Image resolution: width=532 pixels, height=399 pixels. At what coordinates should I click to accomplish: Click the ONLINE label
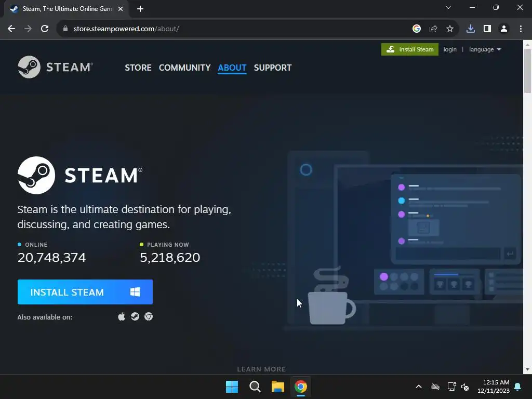[36, 245]
